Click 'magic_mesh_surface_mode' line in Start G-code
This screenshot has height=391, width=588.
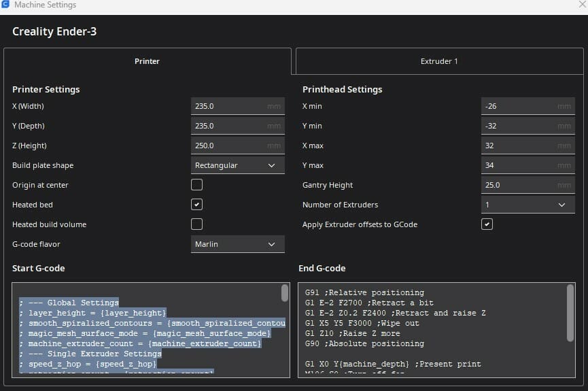(145, 333)
